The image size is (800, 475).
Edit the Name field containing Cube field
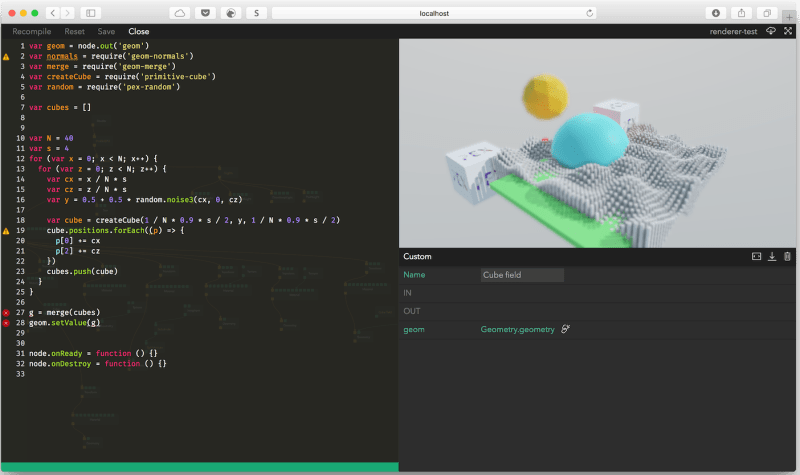pos(522,275)
